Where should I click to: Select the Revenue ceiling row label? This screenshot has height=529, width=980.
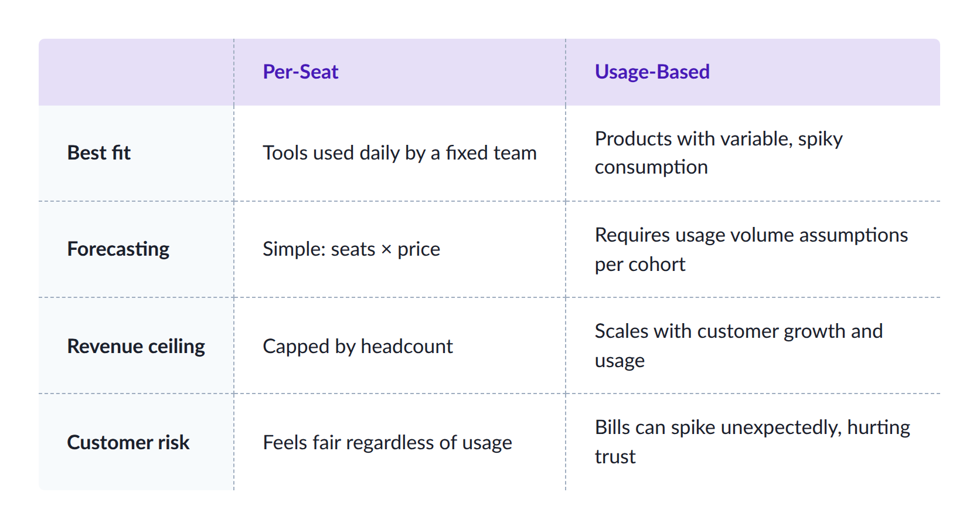pyautogui.click(x=136, y=346)
